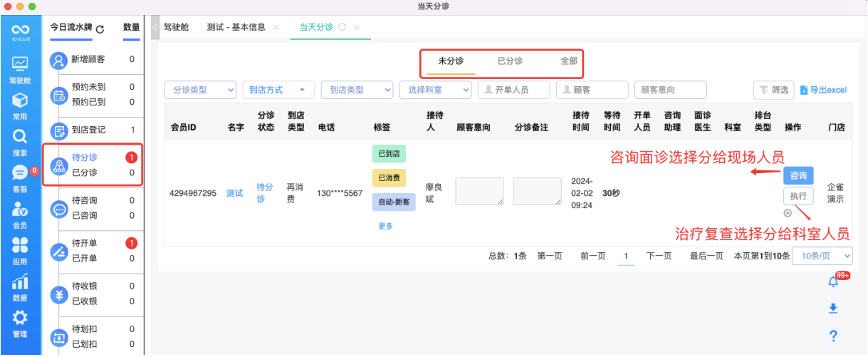This screenshot has height=357, width=868.
Task: Close the 测试 - 基本信息 tab
Action: 276,27
